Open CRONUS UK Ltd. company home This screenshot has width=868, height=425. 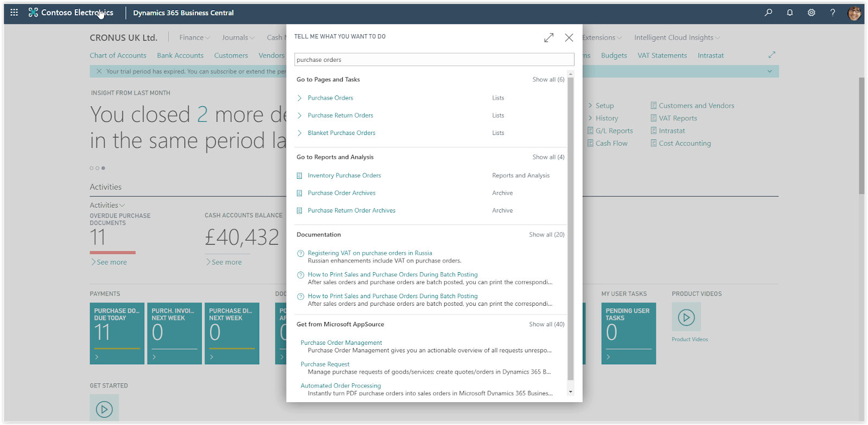point(123,37)
